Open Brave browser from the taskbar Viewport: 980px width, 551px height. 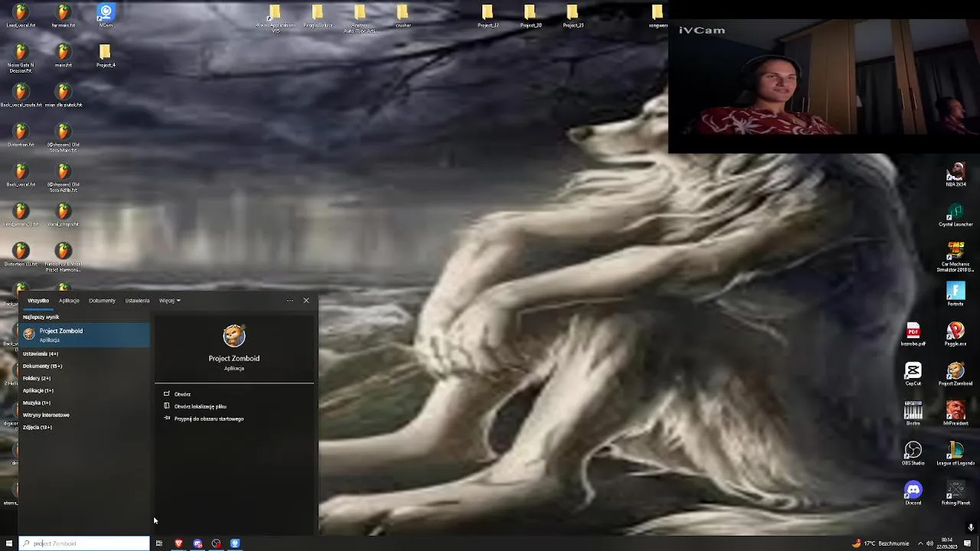pos(178,543)
